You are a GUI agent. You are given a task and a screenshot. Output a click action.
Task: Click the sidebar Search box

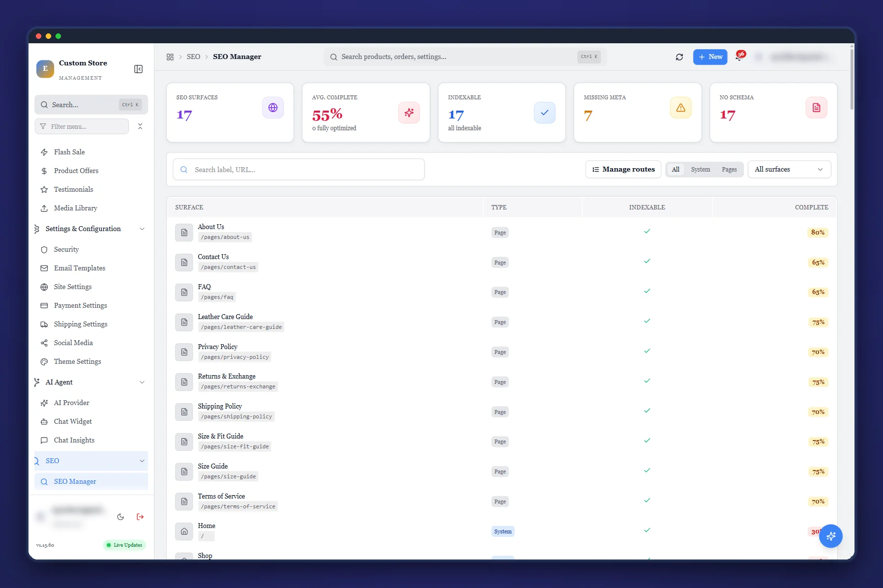pyautogui.click(x=91, y=105)
